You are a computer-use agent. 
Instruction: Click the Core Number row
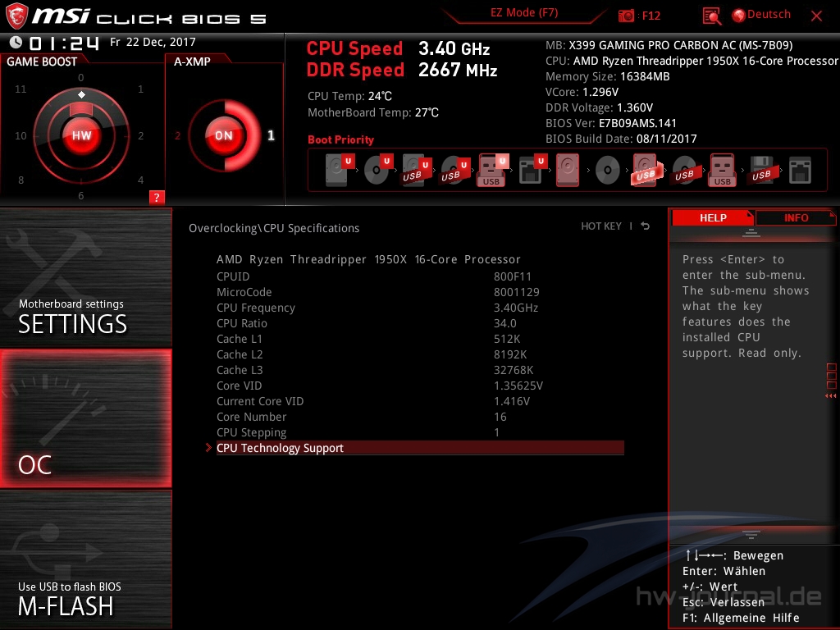pyautogui.click(x=420, y=416)
